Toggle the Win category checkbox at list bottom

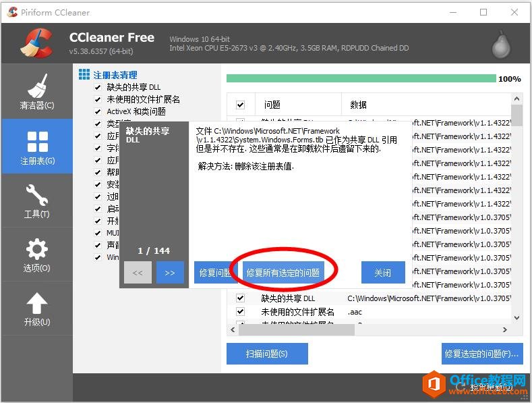(x=98, y=257)
